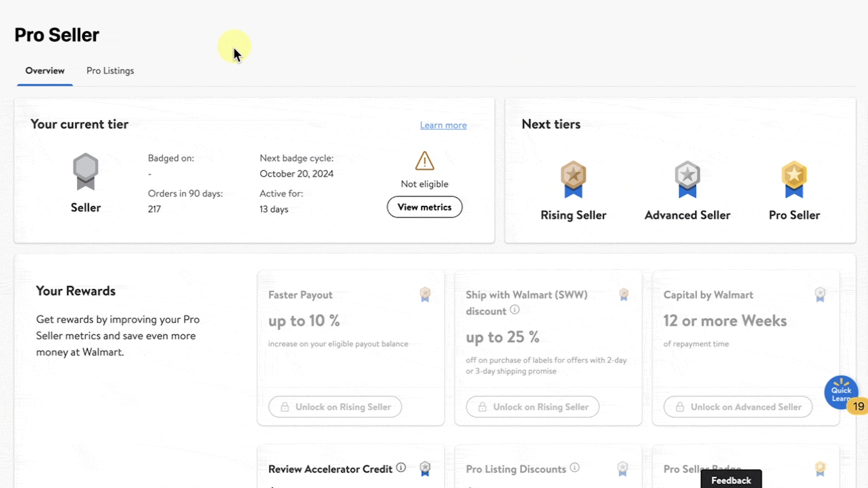
Task: Click the badge icon on Faster Payout card
Action: tap(425, 295)
